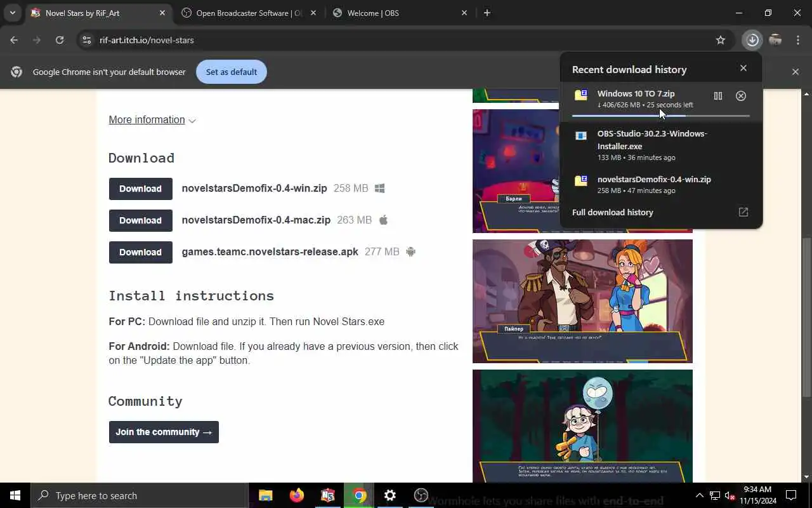Open the forest balloon character screenshot
The height and width of the screenshot is (508, 812).
(582, 426)
